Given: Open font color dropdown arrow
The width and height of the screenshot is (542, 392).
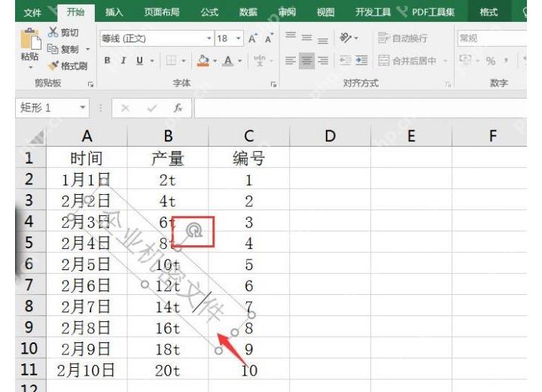Looking at the screenshot, I should pos(240,61).
